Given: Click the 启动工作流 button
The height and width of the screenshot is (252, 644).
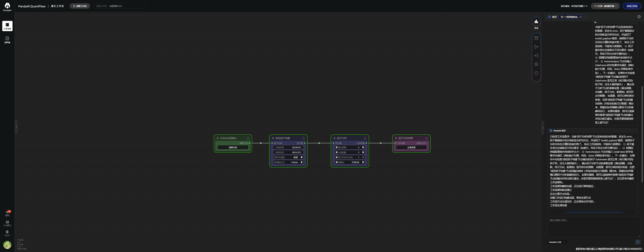Looking at the screenshot, I should coord(632,6).
